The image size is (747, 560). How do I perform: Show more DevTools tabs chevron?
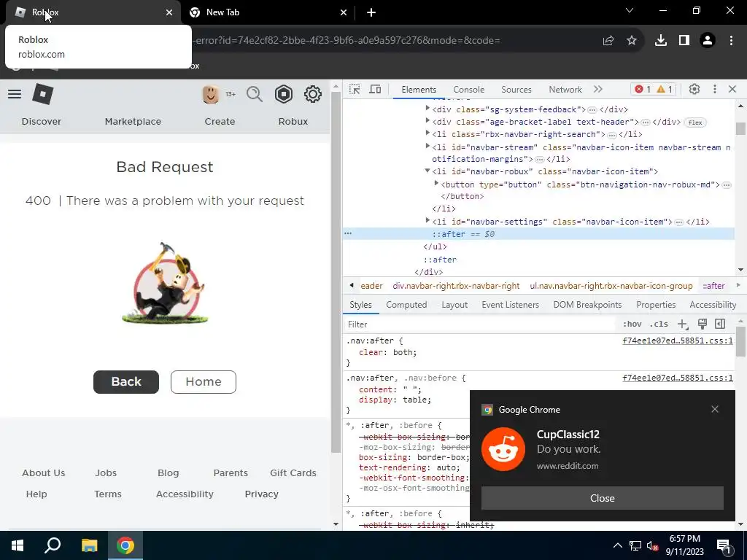598,89
